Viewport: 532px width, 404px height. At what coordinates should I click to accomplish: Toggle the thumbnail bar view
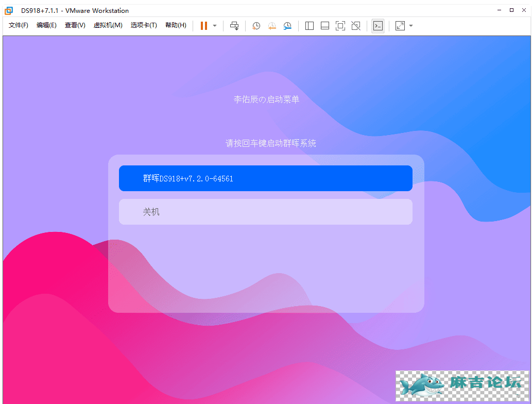(x=325, y=26)
